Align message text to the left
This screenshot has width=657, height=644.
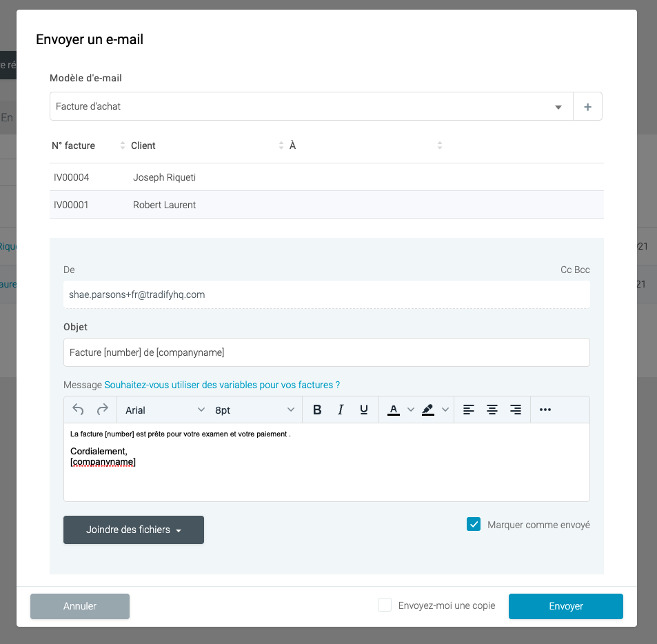[x=469, y=410]
